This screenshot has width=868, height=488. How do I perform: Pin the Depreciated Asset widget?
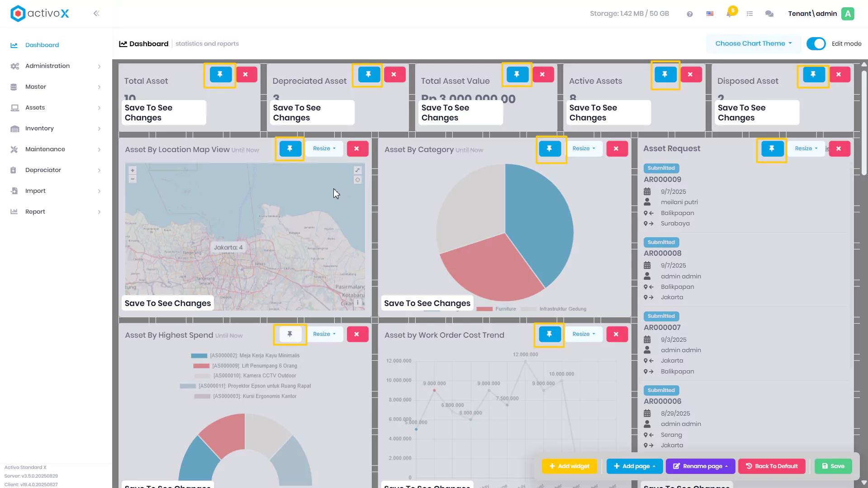tap(369, 74)
